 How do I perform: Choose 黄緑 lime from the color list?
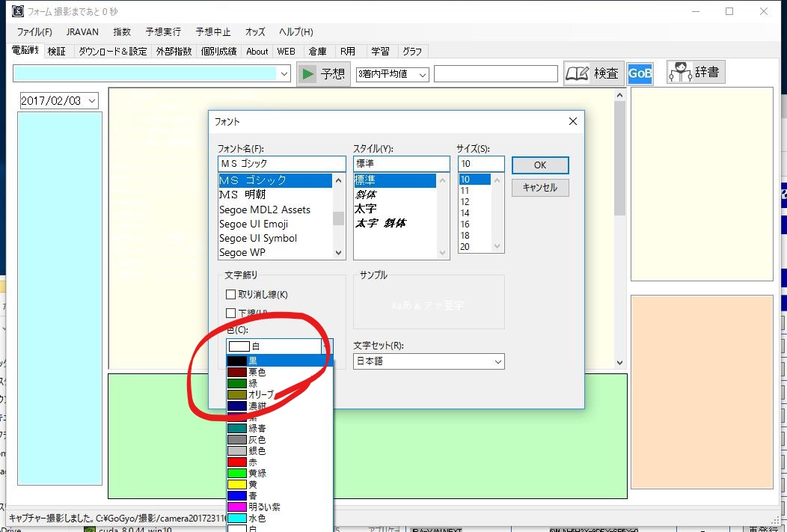tap(279, 474)
